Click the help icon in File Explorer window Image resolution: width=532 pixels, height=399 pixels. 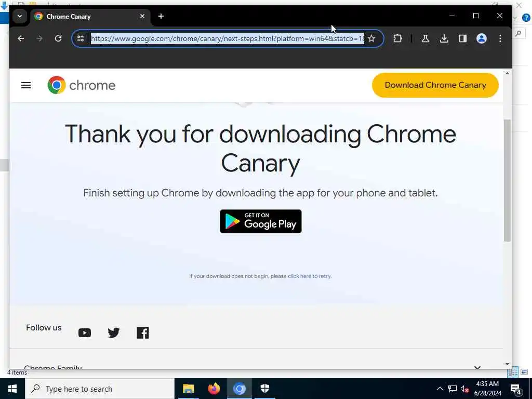(526, 17)
